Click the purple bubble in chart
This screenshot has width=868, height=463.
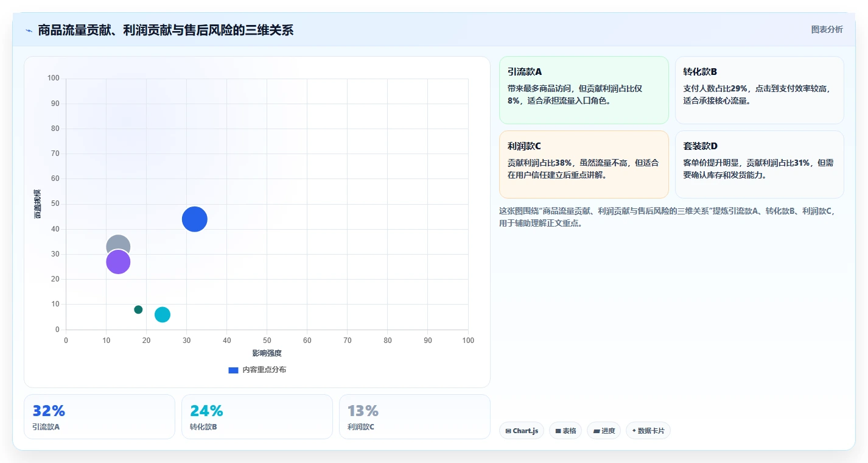coord(118,262)
